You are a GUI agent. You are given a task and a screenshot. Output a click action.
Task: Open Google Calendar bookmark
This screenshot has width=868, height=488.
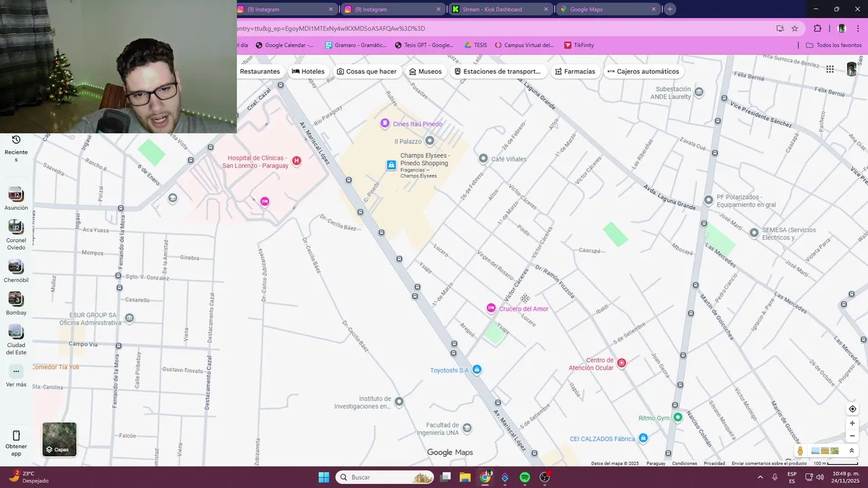coord(284,45)
